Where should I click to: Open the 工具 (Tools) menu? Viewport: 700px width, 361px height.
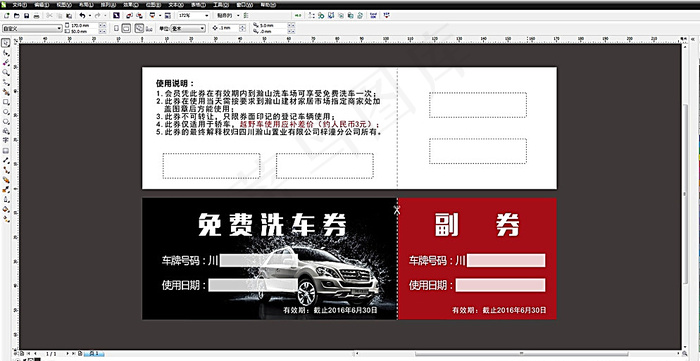(x=220, y=5)
